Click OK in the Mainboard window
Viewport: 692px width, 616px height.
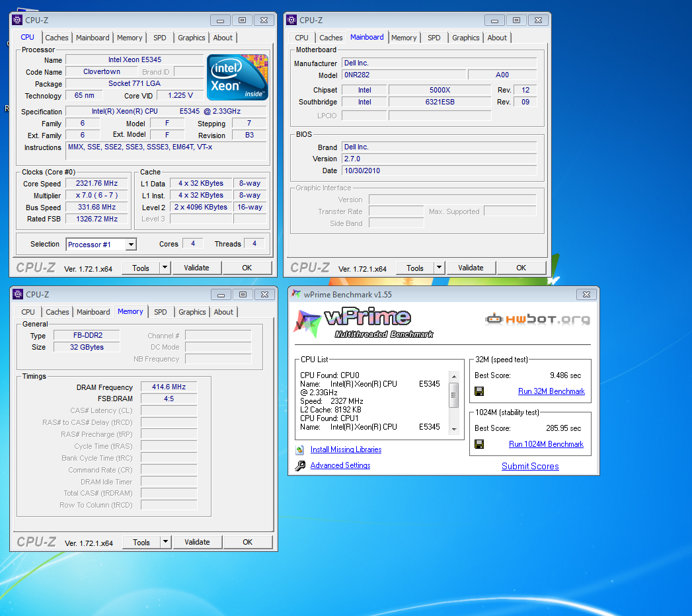tap(521, 268)
